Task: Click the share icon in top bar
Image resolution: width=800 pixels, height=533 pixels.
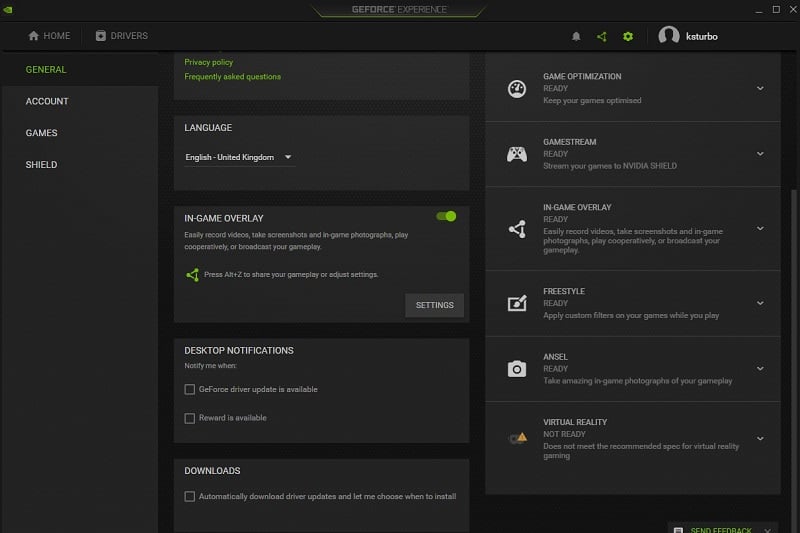Action: (602, 36)
